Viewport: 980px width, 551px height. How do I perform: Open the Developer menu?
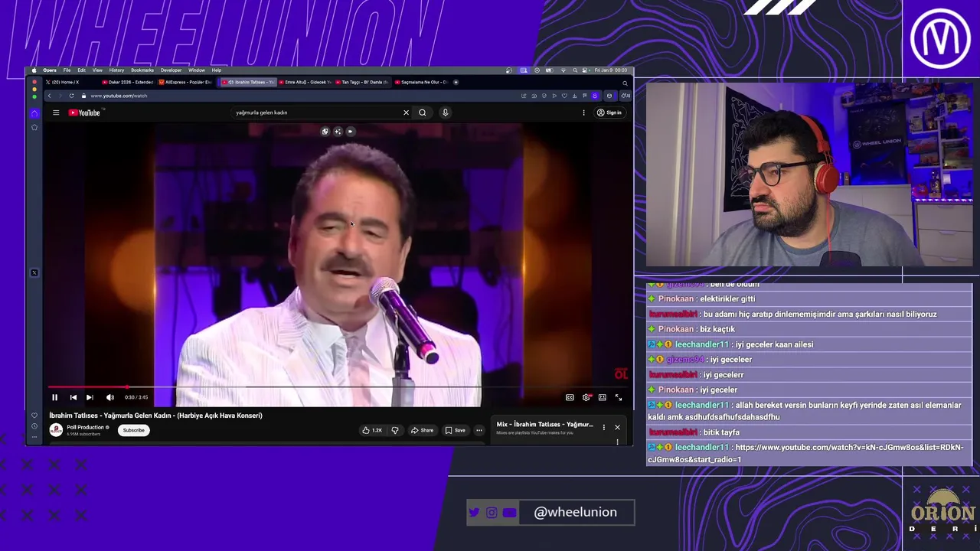click(171, 70)
